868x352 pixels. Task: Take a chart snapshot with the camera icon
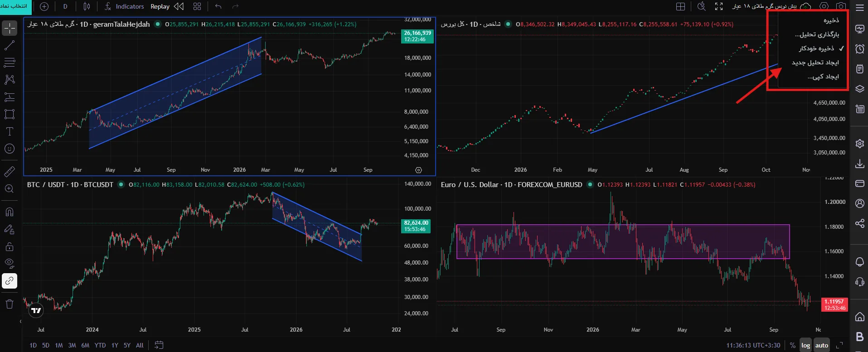[x=841, y=6]
